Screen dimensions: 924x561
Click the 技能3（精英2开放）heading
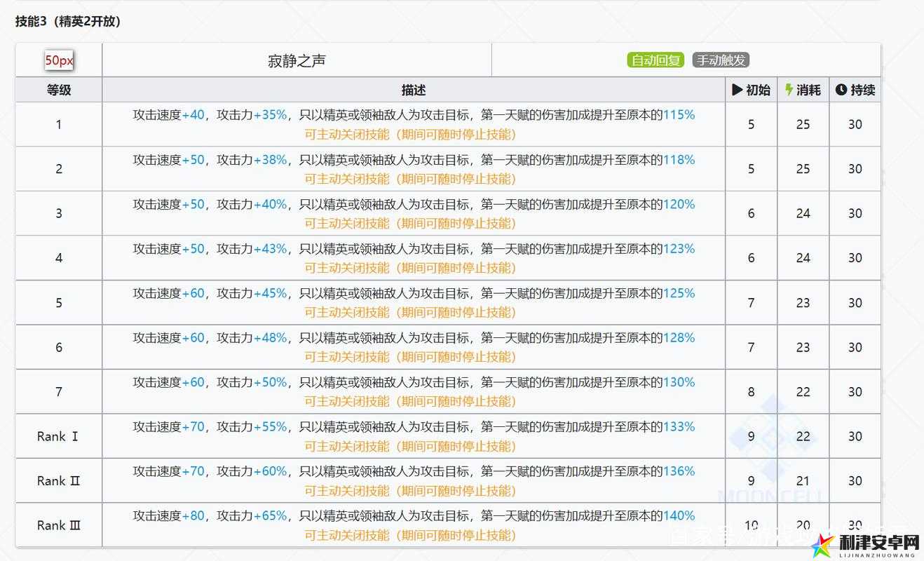point(69,22)
